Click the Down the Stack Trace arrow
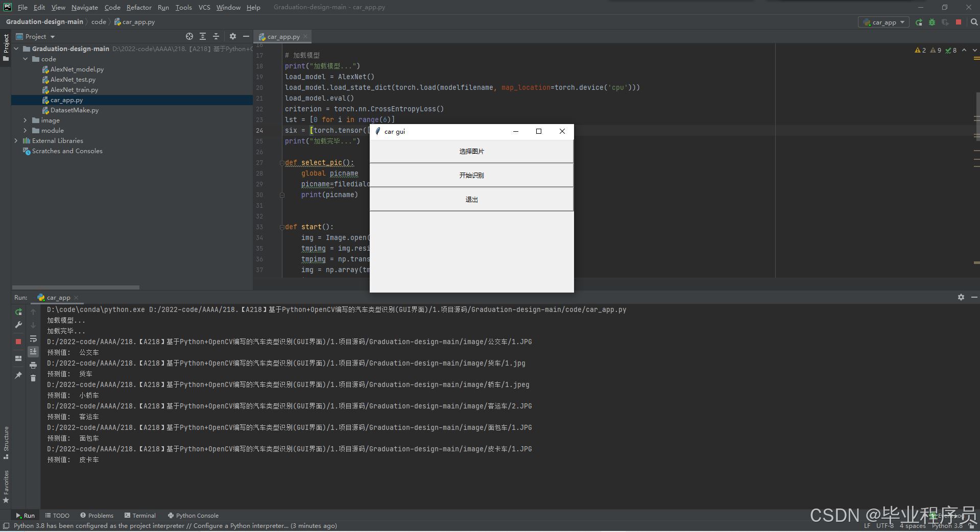Image resolution: width=980 pixels, height=532 pixels. pos(33,325)
